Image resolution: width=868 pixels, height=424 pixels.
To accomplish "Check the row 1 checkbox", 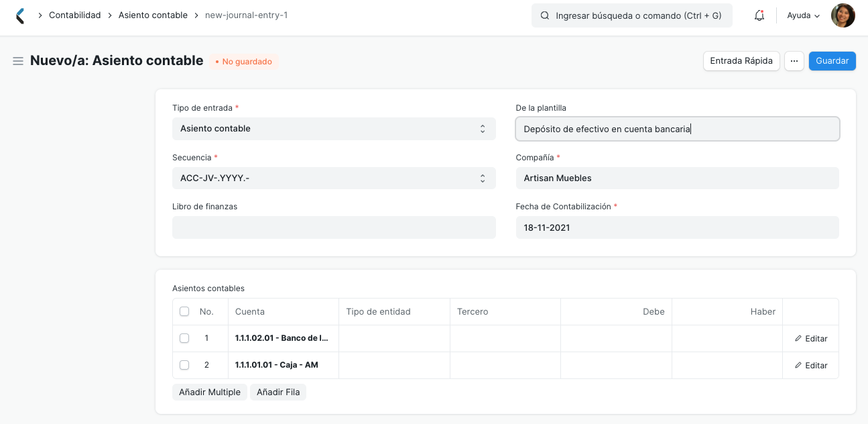I will pyautogui.click(x=184, y=338).
